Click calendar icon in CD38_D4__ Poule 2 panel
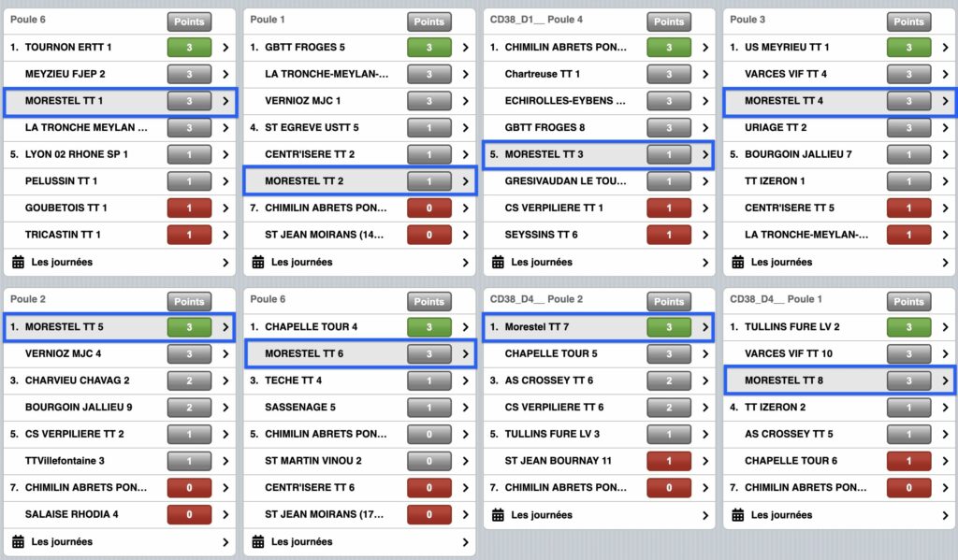Image resolution: width=958 pixels, height=560 pixels. 499,514
